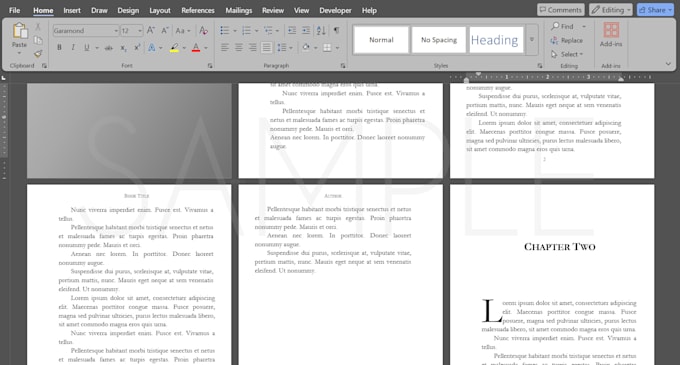680x365 pixels.
Task: Click the Chapter Two heading
Action: (x=559, y=247)
